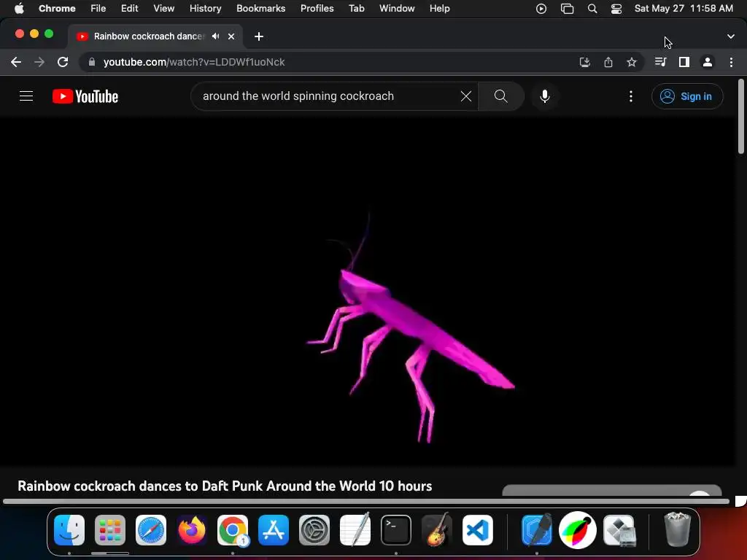Viewport: 747px width, 560px height.
Task: Click the video player to pause
Action: tap(368, 292)
